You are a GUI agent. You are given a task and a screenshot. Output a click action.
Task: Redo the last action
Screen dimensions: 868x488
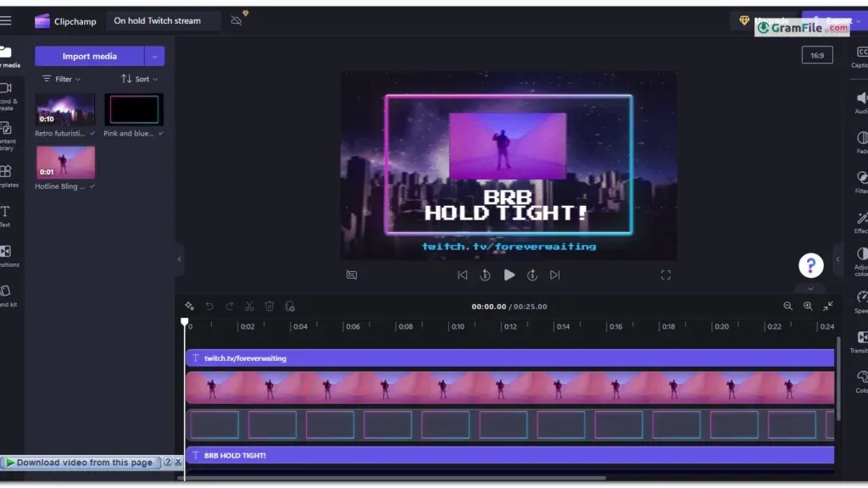click(x=229, y=306)
